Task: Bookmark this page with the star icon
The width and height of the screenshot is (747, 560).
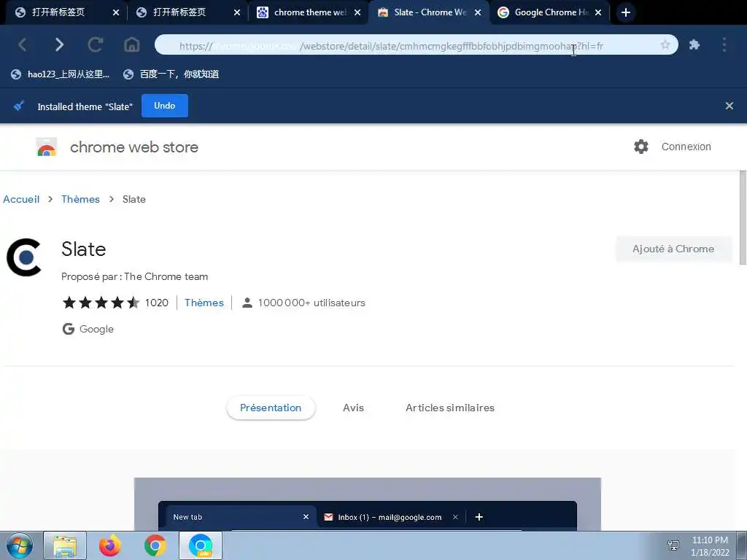Action: (x=665, y=44)
